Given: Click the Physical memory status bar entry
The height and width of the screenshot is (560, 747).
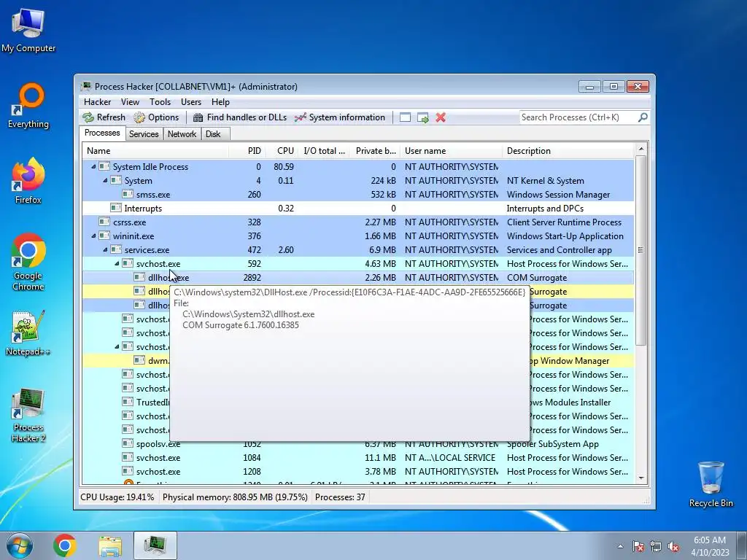Looking at the screenshot, I should (236, 497).
